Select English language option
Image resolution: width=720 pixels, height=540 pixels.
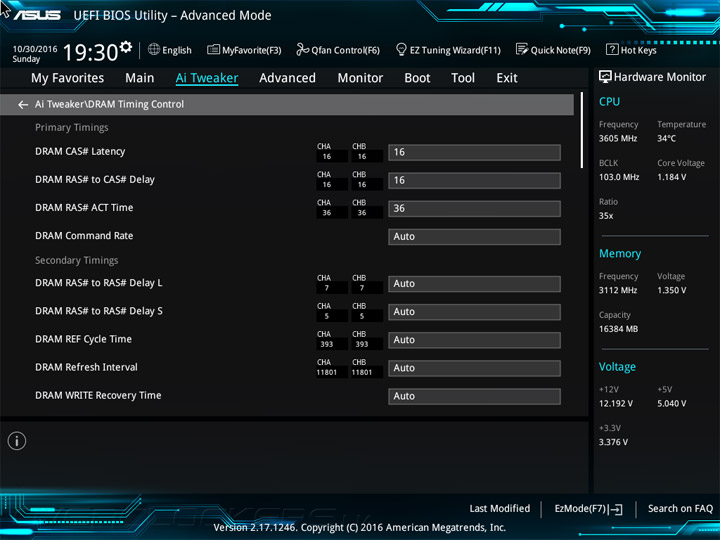177,50
